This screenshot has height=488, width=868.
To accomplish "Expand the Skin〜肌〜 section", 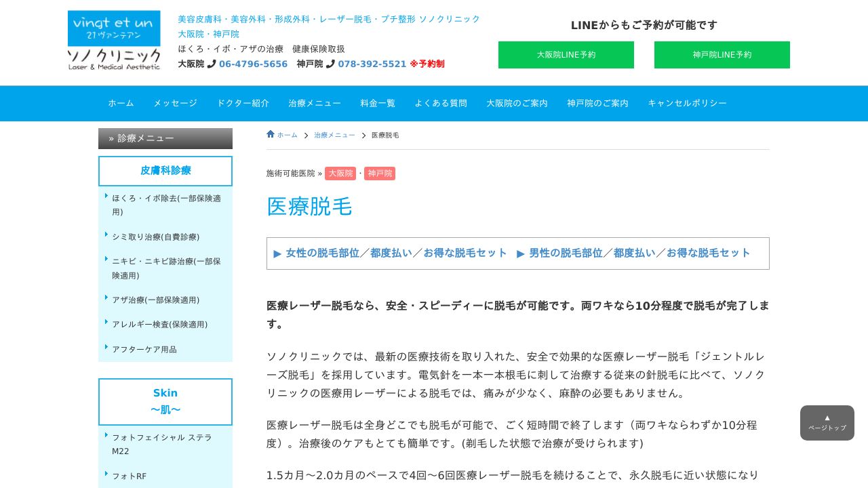I will tap(165, 401).
